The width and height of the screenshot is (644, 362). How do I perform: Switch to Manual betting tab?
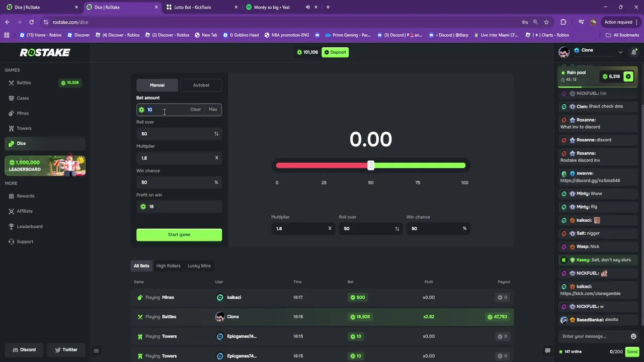tap(157, 85)
